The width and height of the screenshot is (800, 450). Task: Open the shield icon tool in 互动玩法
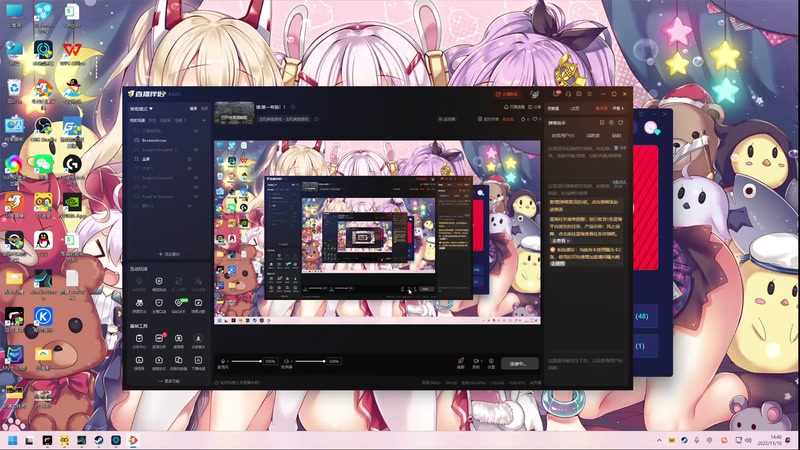(x=159, y=284)
